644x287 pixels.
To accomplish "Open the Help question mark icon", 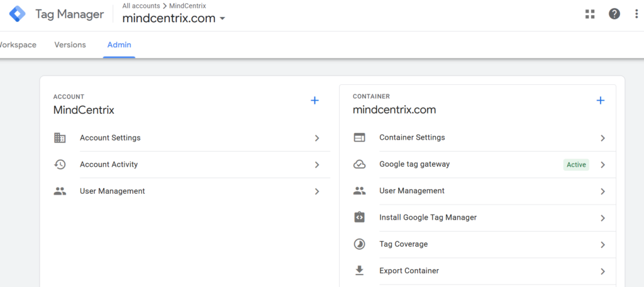I will point(614,14).
